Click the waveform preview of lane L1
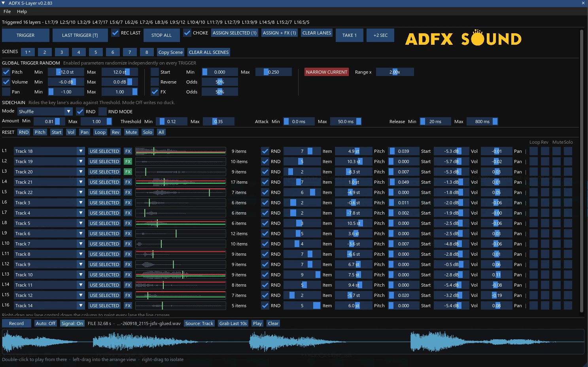This screenshot has height=367, width=588. coord(181,151)
